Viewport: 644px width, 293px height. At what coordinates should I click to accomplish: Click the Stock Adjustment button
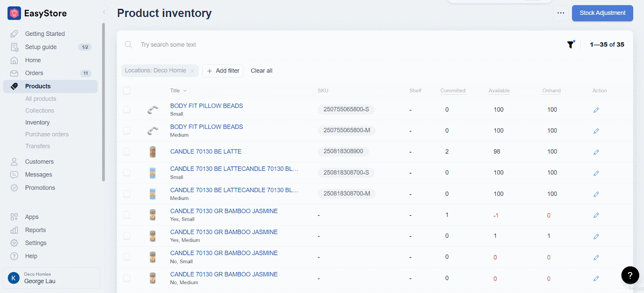602,13
